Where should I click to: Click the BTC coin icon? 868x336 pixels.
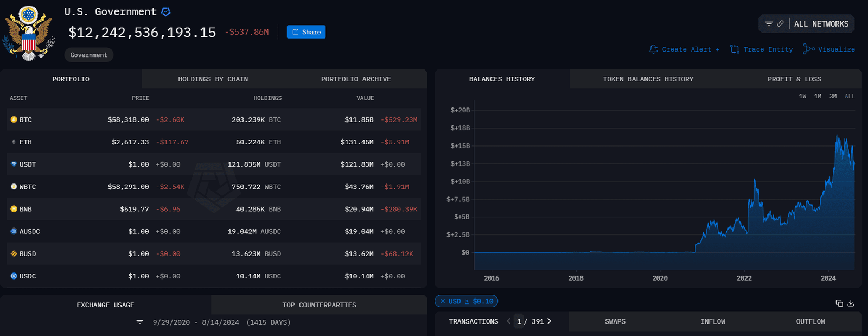(14, 119)
